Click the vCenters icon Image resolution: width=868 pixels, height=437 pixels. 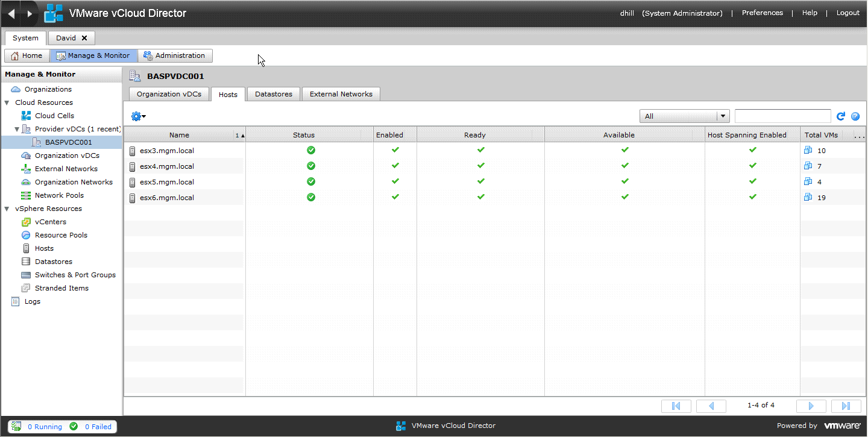26,222
